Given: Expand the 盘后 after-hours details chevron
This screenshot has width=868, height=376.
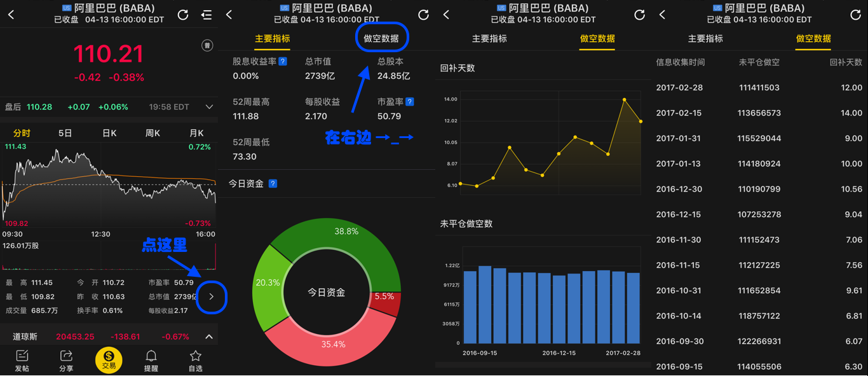Looking at the screenshot, I should click(x=209, y=106).
